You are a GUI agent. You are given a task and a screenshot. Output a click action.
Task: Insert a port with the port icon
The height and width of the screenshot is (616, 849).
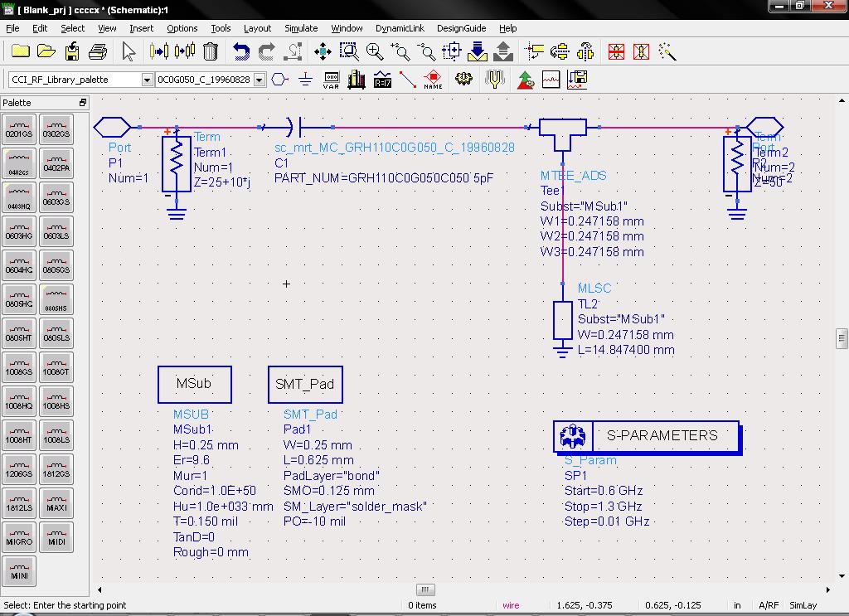click(x=279, y=80)
